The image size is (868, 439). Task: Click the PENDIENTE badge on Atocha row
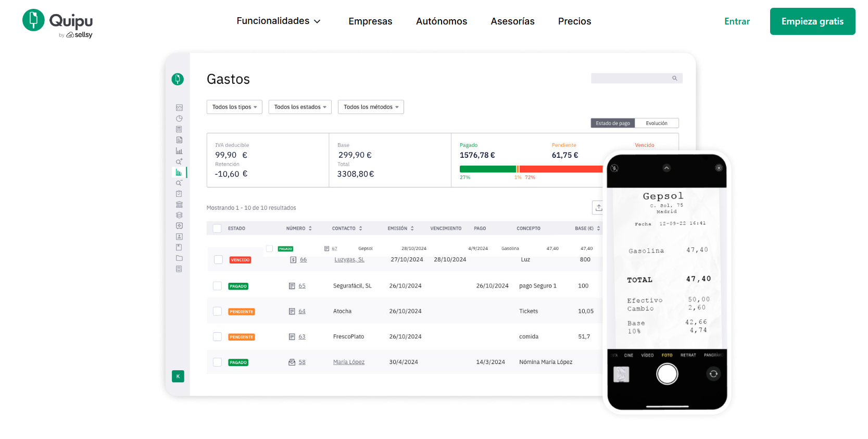point(242,312)
